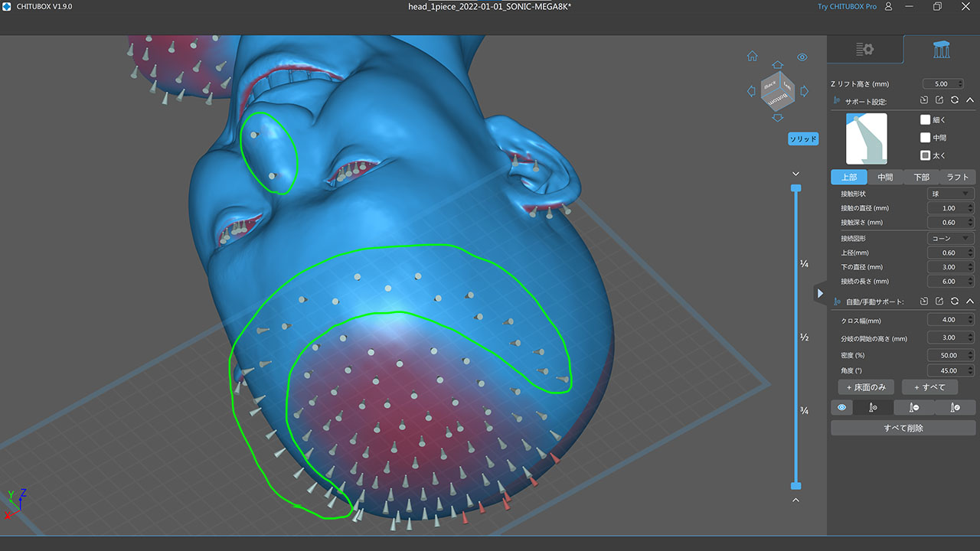The width and height of the screenshot is (980, 551).
Task: Import support settings icon in サポート設定 row
Action: point(924,100)
